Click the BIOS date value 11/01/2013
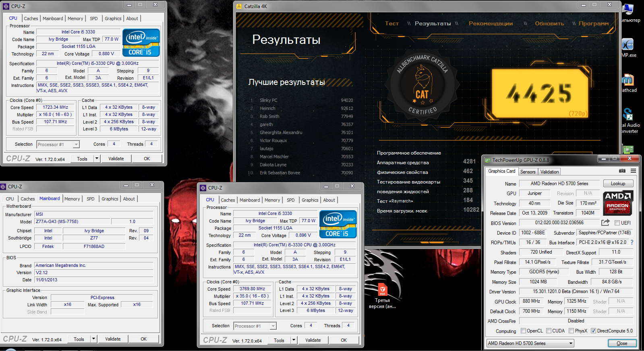The width and height of the screenshot is (644, 351). [x=93, y=280]
